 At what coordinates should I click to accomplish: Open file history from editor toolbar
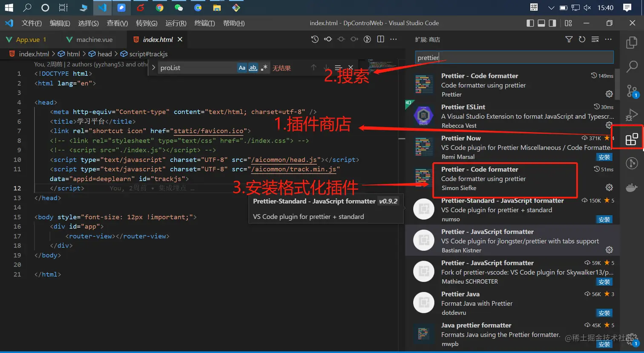click(315, 39)
